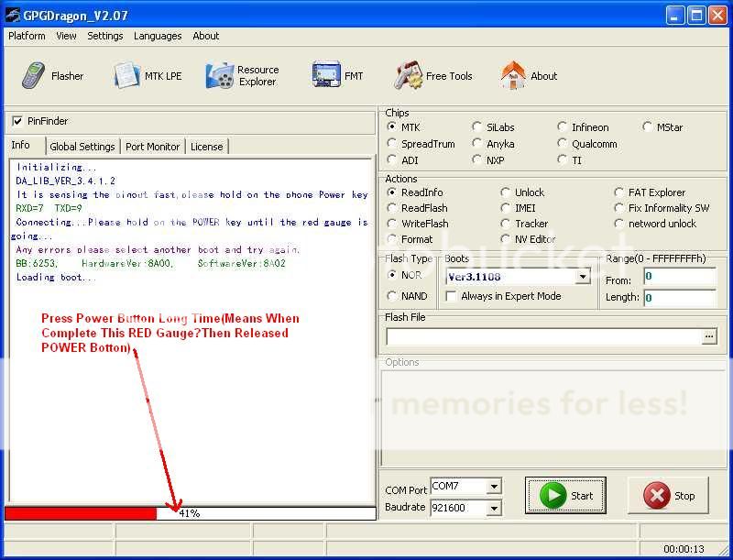Expand the Baudrate dropdown list

click(494, 508)
